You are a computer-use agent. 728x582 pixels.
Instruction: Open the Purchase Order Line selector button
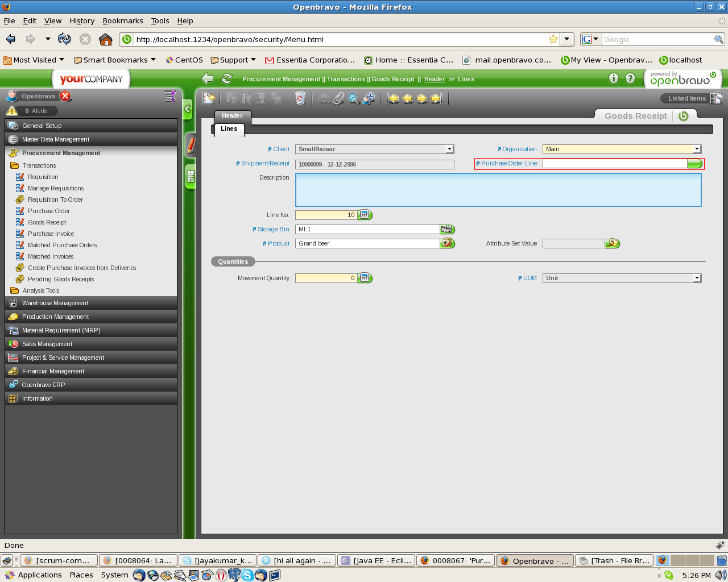click(695, 164)
